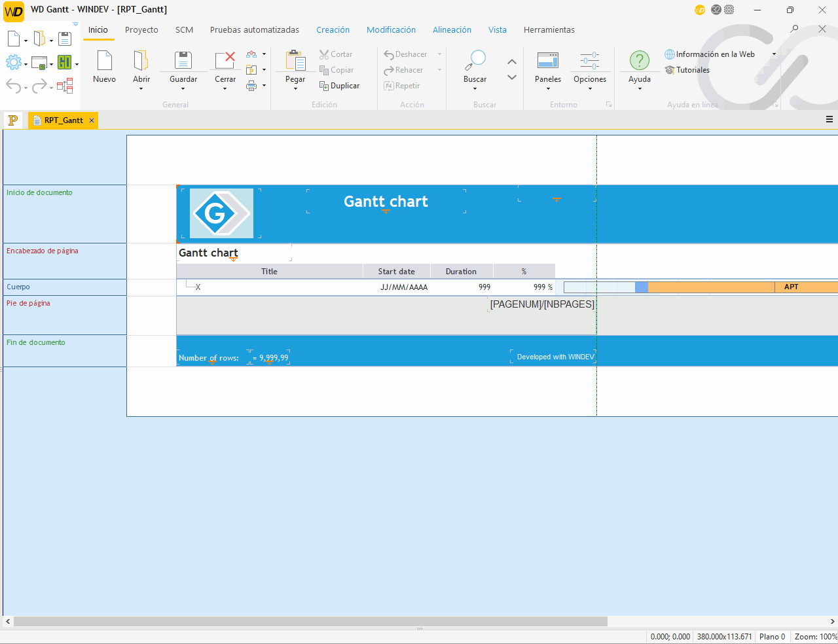This screenshot has width=838, height=644.
Task: Expand the Ayuda dropdown arrow
Action: 640,89
